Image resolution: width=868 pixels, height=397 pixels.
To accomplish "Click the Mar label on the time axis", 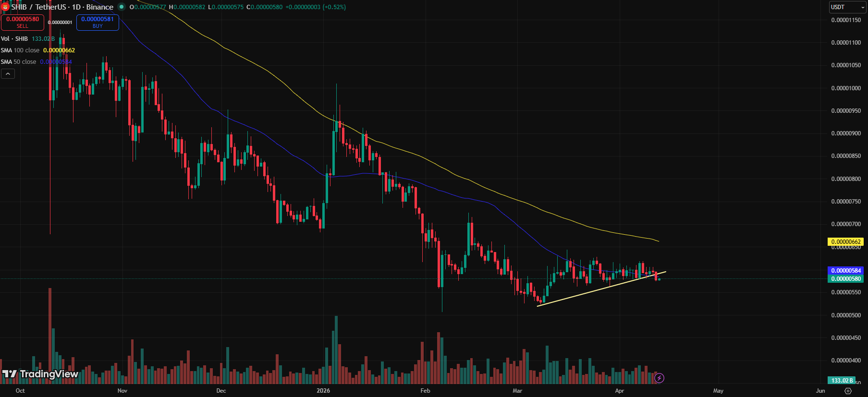I will click(x=517, y=391).
